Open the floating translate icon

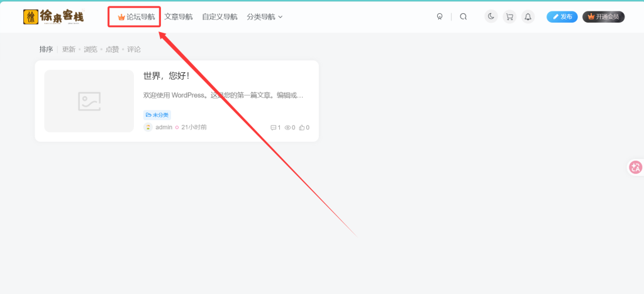click(x=636, y=167)
